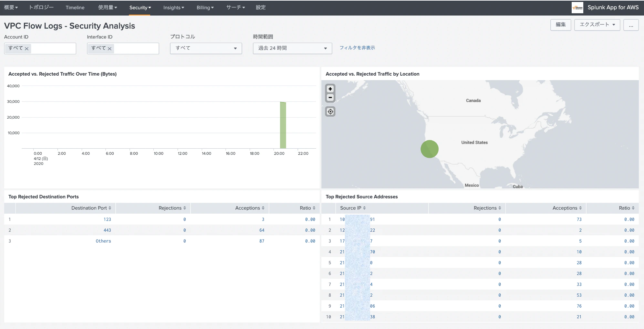
Task: Open the 時間範囲 time range picker
Action: pos(292,48)
